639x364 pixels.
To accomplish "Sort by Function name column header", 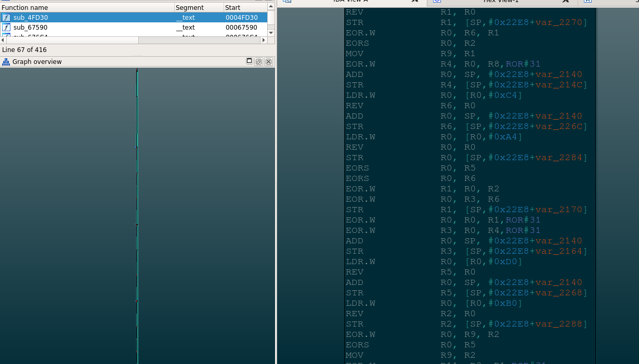I will pyautogui.click(x=87, y=8).
